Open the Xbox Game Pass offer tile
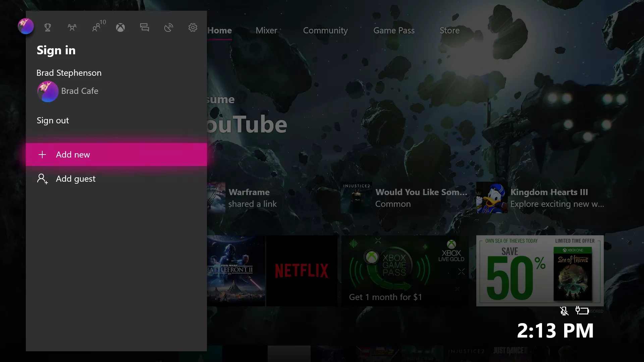The height and width of the screenshot is (362, 644). coord(405,270)
